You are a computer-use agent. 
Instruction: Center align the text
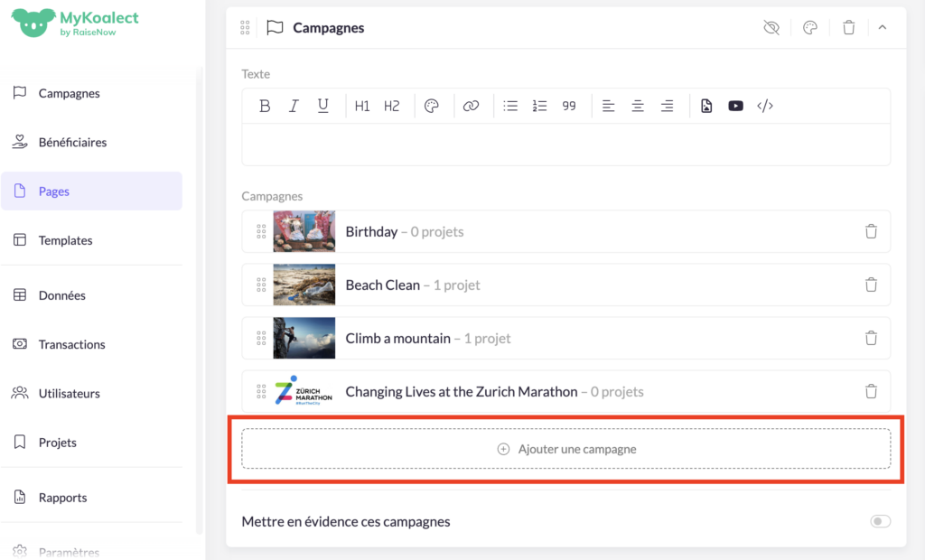tap(638, 106)
